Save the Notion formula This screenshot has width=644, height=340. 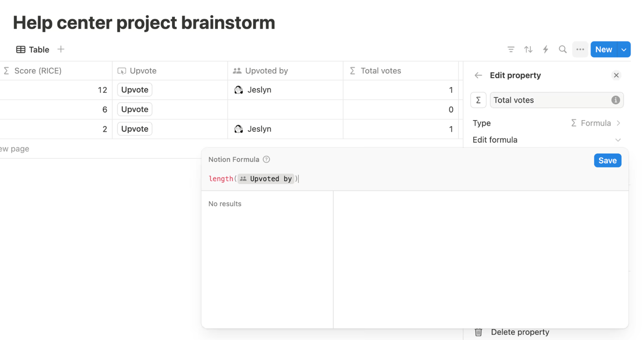(x=607, y=161)
